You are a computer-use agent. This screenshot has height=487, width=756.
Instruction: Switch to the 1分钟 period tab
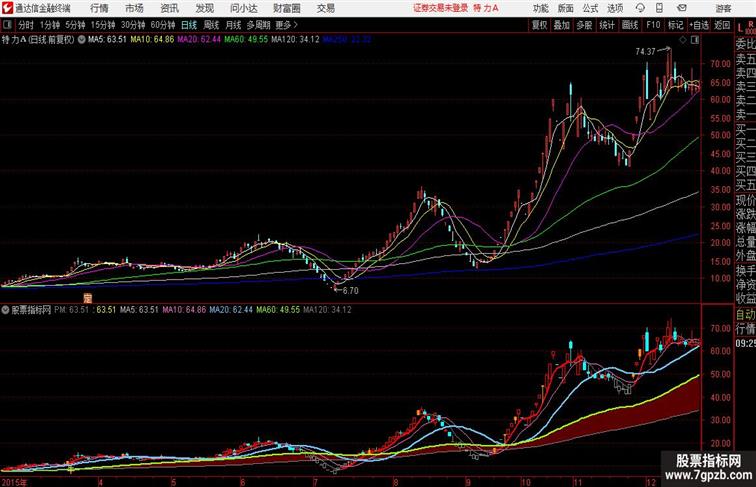[50, 25]
